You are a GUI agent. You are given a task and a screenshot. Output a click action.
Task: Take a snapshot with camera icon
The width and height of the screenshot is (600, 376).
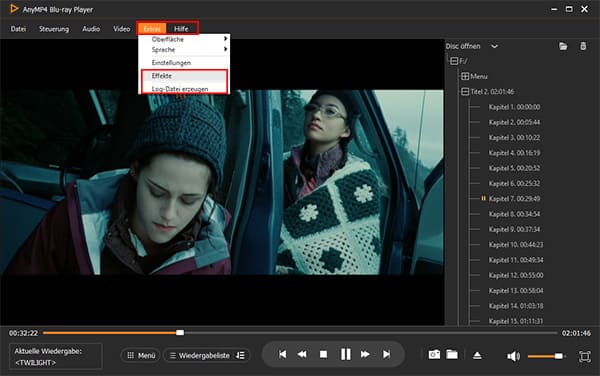coord(434,355)
